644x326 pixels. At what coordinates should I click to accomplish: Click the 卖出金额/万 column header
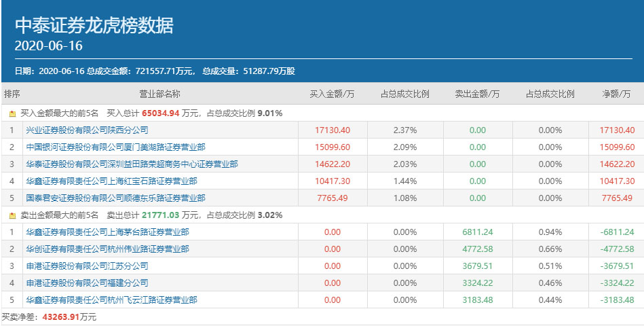click(477, 94)
